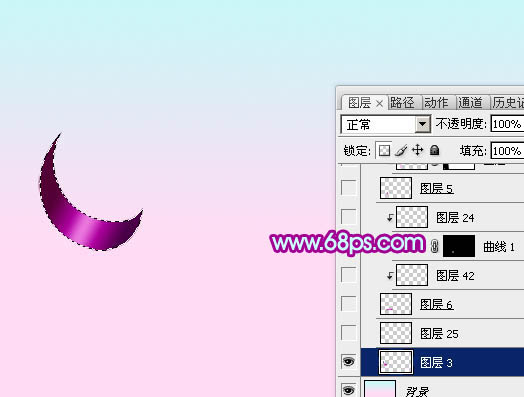This screenshot has width=524, height=397.
Task: Click the clipping arrow icon on 图层 24
Action: (390, 218)
